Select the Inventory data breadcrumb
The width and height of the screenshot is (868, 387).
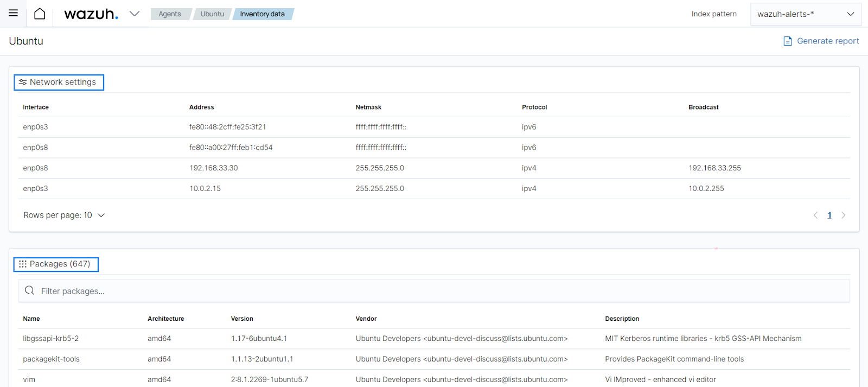tap(263, 14)
